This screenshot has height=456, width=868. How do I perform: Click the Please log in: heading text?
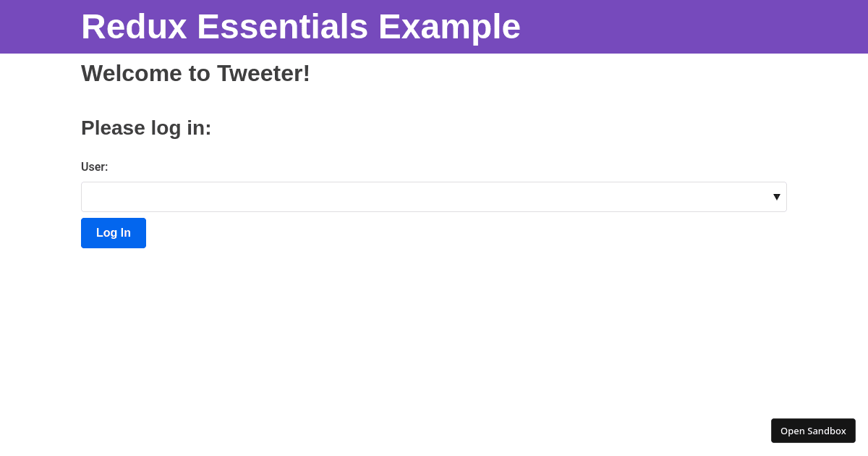pos(145,128)
